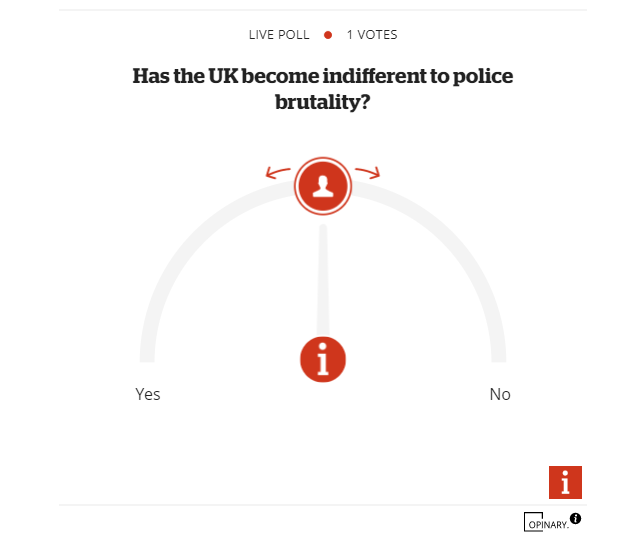The height and width of the screenshot is (543, 625).
Task: Click the arc's bottom-left end above Yes
Action: point(148,352)
